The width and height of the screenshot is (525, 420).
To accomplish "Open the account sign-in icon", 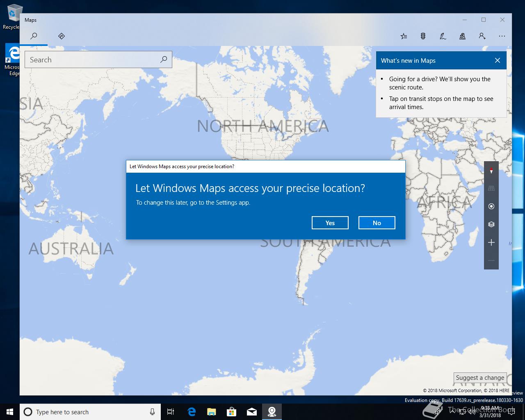I will click(482, 36).
